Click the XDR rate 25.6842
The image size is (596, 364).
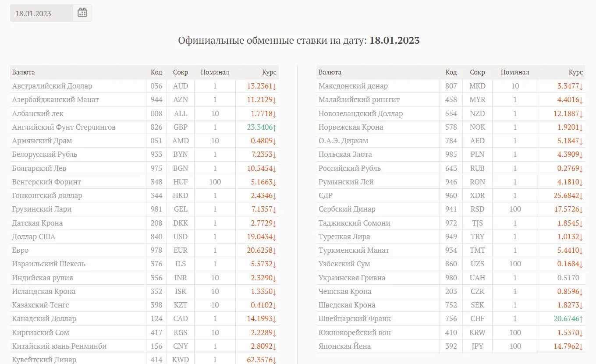click(568, 196)
